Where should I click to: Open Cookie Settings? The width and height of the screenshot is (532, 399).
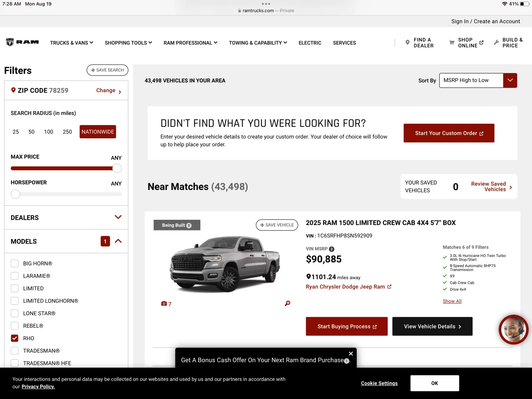tap(379, 383)
